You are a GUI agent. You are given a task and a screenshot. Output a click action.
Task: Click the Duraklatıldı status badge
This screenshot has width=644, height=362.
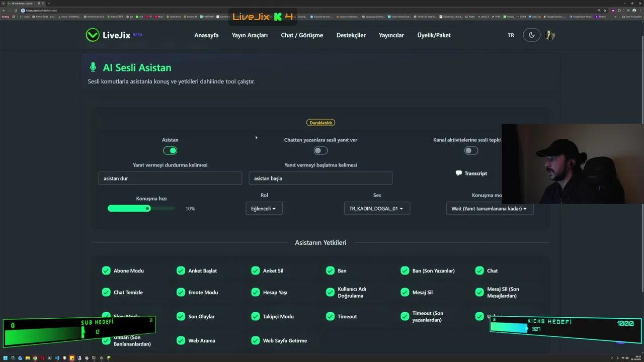320,123
